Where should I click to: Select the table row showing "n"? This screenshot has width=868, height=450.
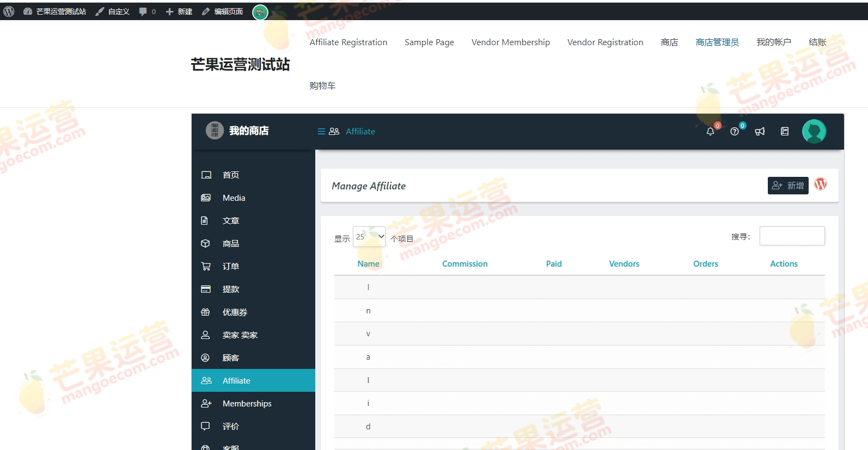point(579,311)
